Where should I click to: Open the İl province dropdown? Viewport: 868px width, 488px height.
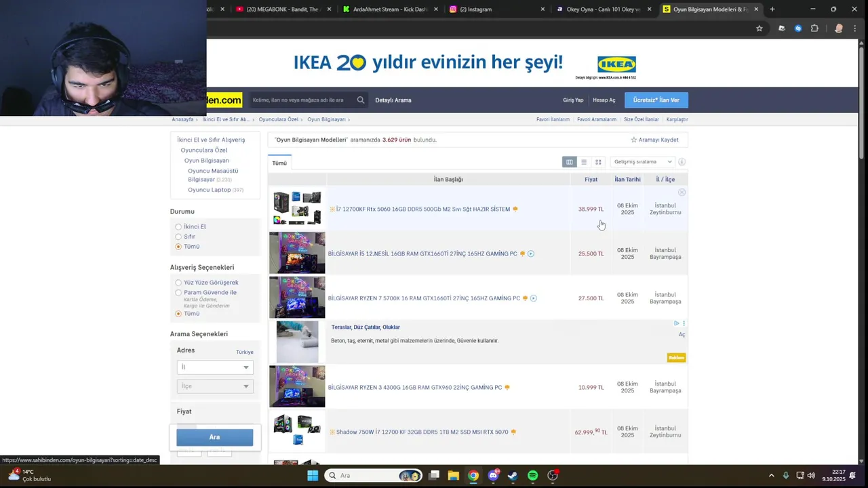pos(215,367)
